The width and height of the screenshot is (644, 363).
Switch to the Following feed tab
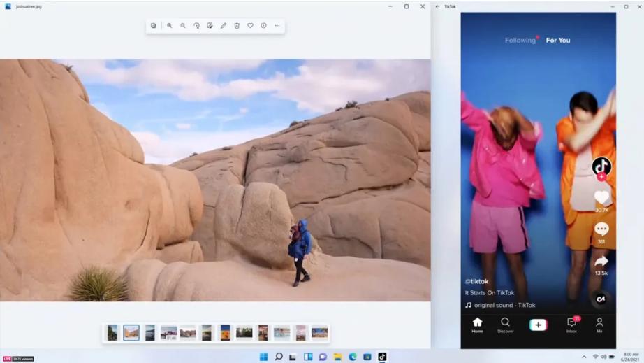pos(520,41)
